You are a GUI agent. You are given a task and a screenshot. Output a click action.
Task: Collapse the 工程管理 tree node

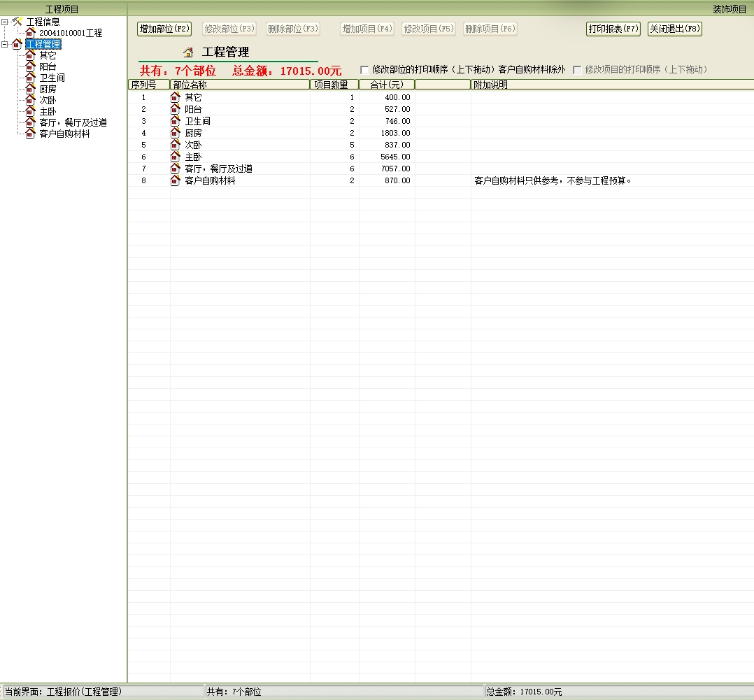point(5,44)
